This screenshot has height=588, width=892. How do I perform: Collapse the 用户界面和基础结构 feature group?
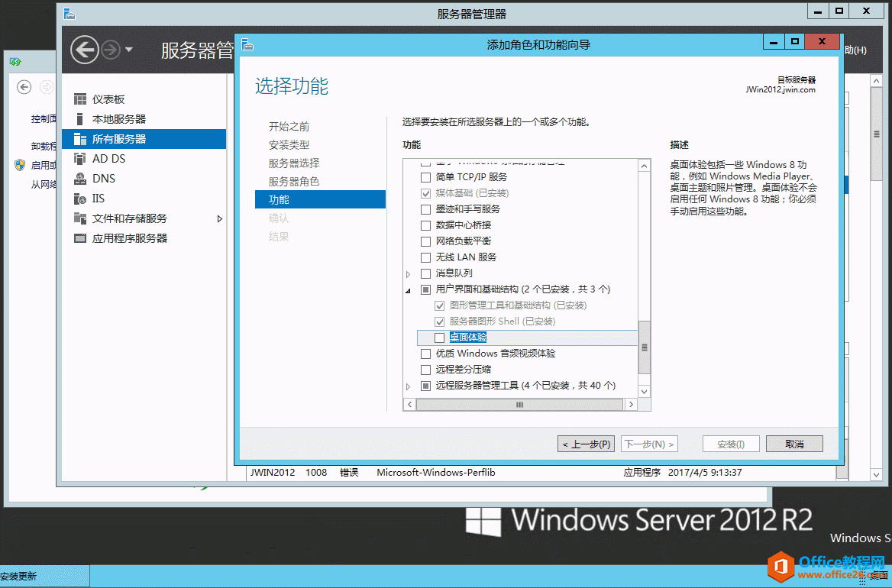coord(408,289)
